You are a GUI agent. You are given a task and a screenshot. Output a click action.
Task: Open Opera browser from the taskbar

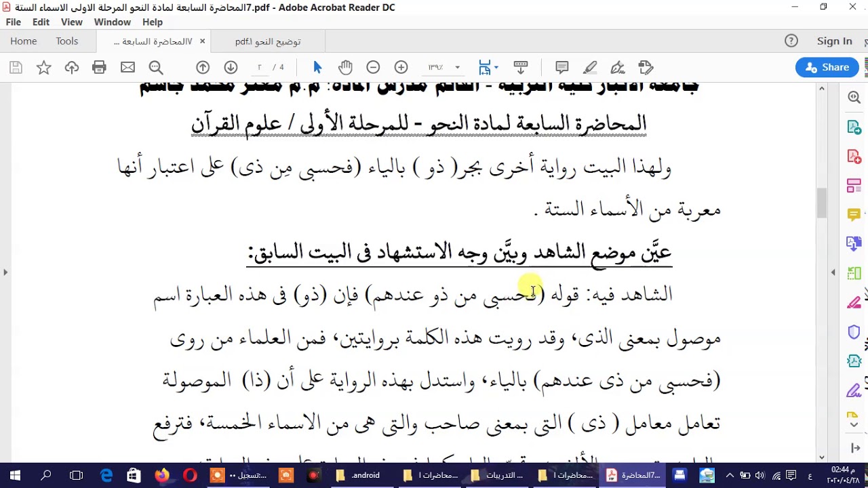190,476
